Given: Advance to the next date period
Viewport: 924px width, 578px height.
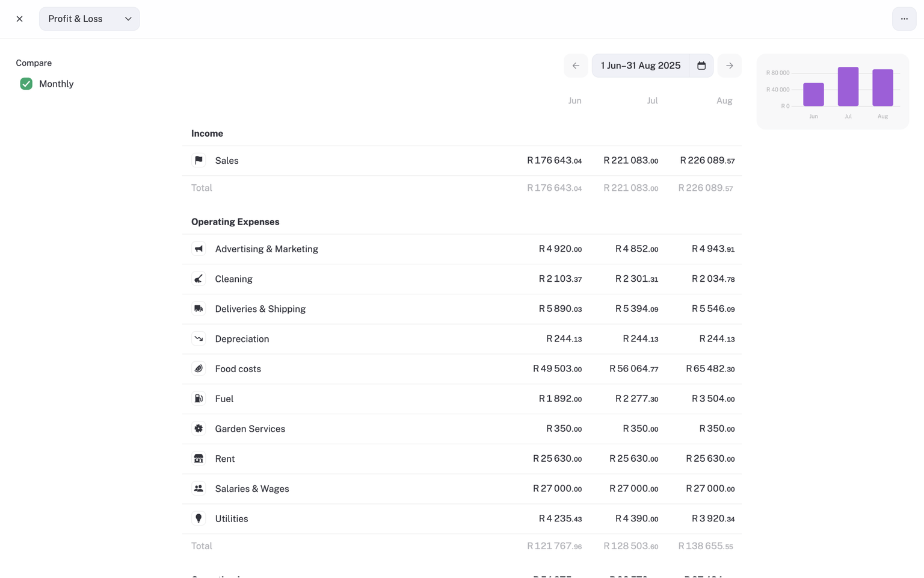Looking at the screenshot, I should [x=729, y=66].
